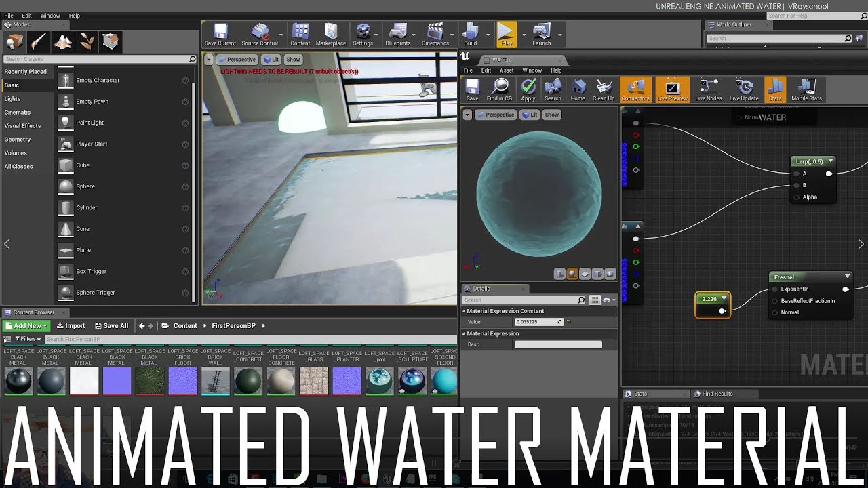Click Apply in the material editor
868x488 pixels.
[528, 89]
